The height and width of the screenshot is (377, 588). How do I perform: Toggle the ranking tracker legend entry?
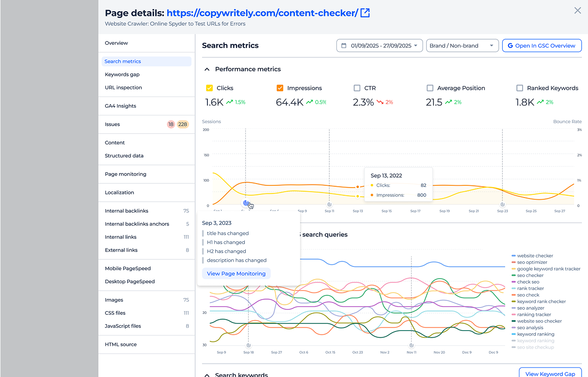click(x=531, y=315)
